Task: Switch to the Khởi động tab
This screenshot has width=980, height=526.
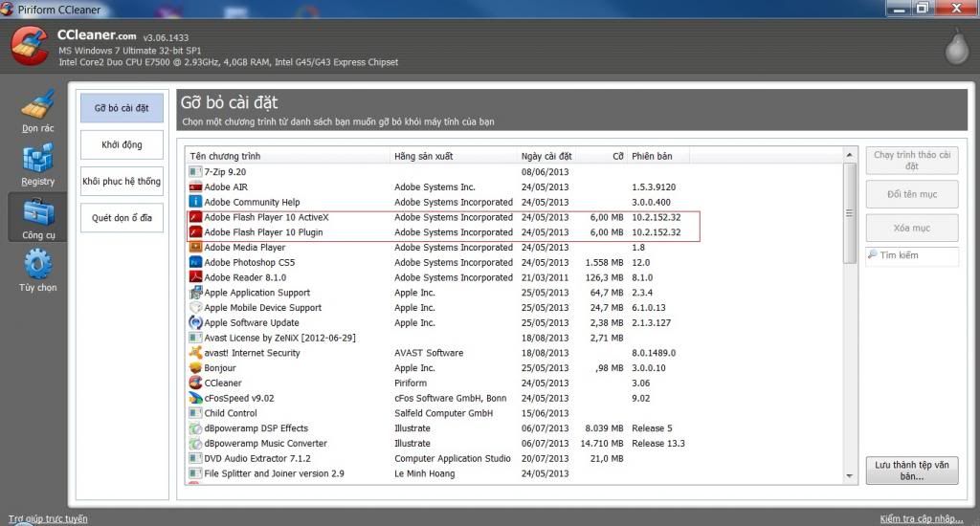Action: (x=122, y=144)
